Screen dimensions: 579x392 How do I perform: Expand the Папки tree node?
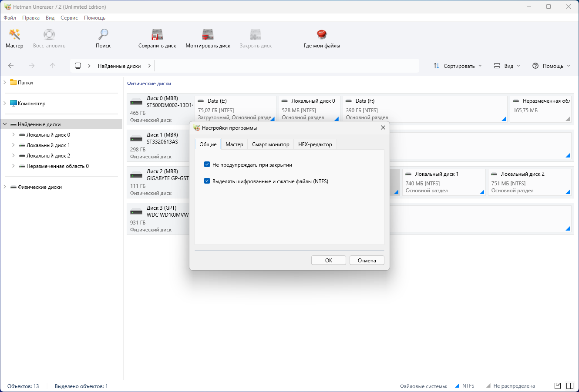pyautogui.click(x=5, y=82)
